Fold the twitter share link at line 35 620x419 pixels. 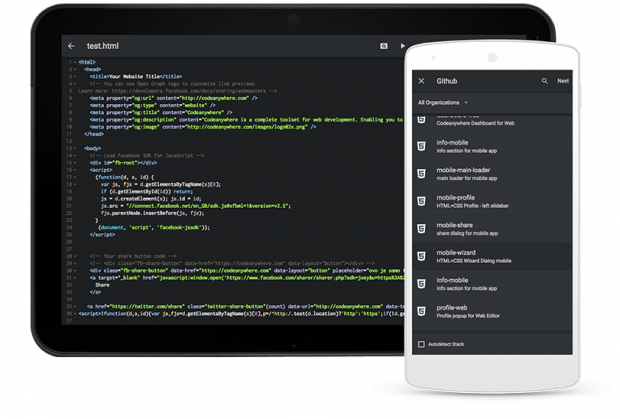(75, 306)
